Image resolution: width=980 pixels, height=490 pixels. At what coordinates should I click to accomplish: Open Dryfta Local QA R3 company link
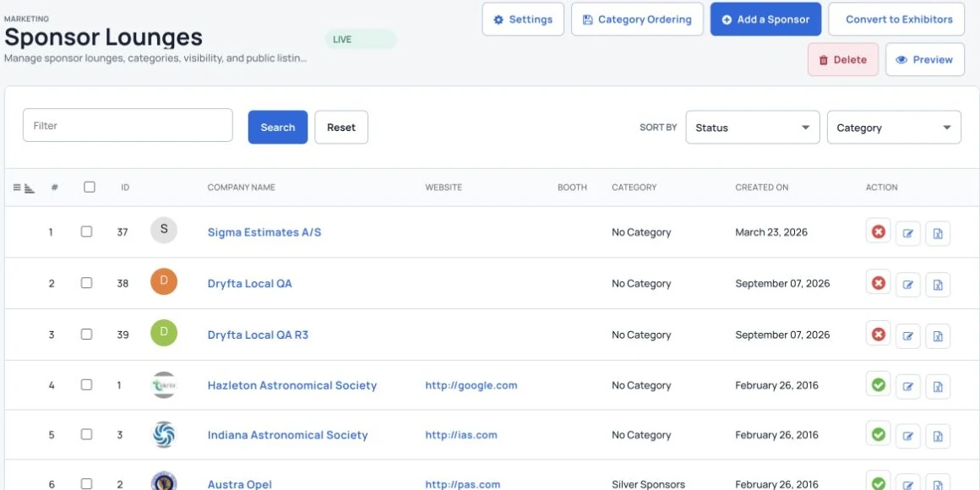pos(258,335)
